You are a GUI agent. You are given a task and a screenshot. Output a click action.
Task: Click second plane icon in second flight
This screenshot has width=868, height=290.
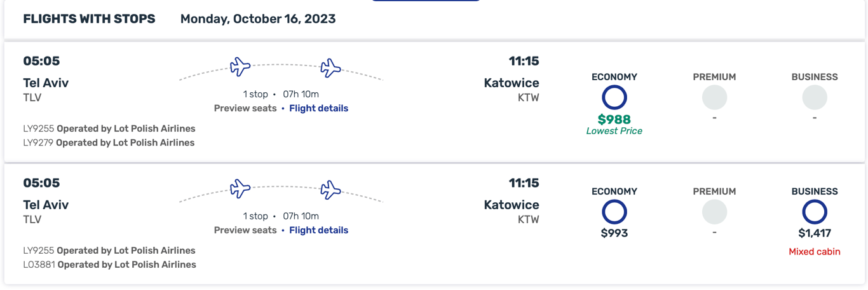(x=330, y=190)
